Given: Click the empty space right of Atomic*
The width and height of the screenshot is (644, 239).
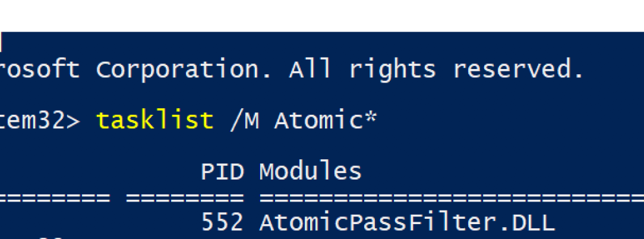Looking at the screenshot, I should point(505,121).
